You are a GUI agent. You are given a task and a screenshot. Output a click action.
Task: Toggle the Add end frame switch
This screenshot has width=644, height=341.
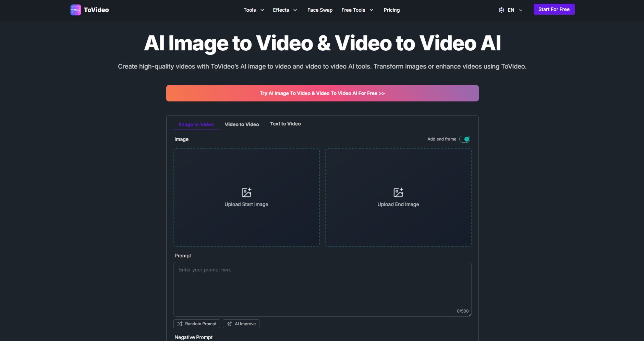tap(464, 139)
